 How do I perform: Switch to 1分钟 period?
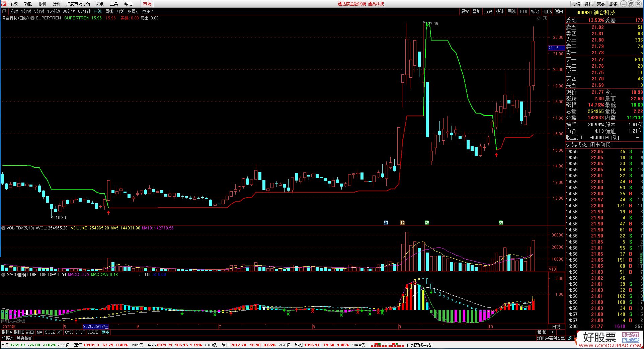[x=26, y=11]
